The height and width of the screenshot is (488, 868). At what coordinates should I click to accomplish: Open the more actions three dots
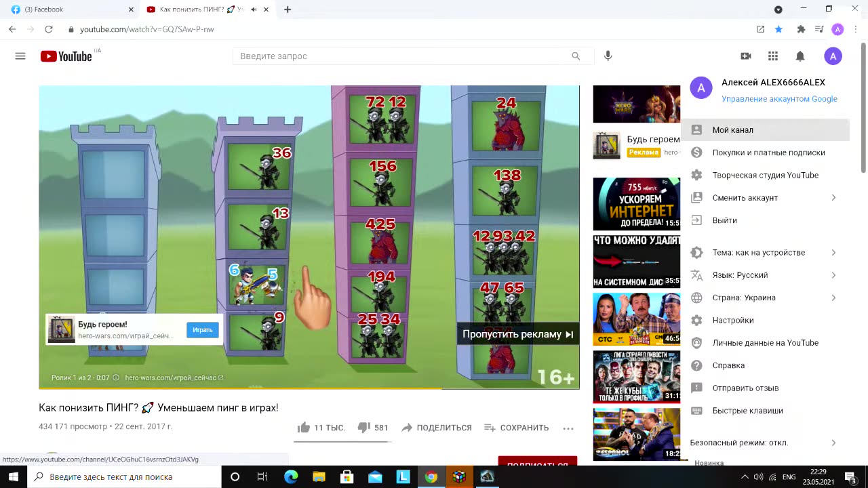coord(568,428)
